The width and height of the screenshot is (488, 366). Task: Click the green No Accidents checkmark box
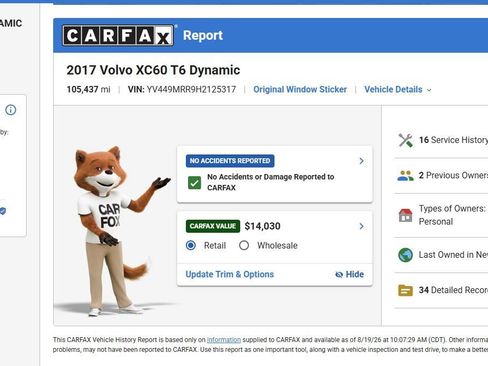click(194, 182)
